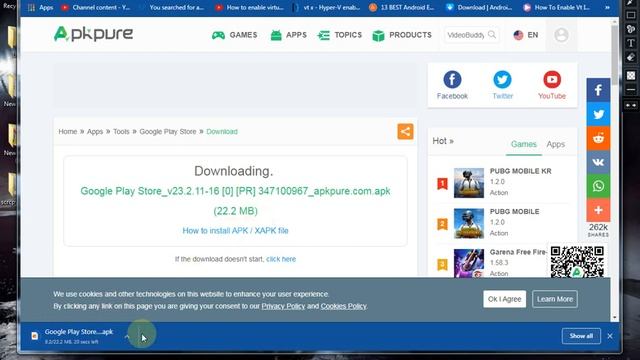
Task: Open the Cookies Policy link
Action: tap(343, 306)
